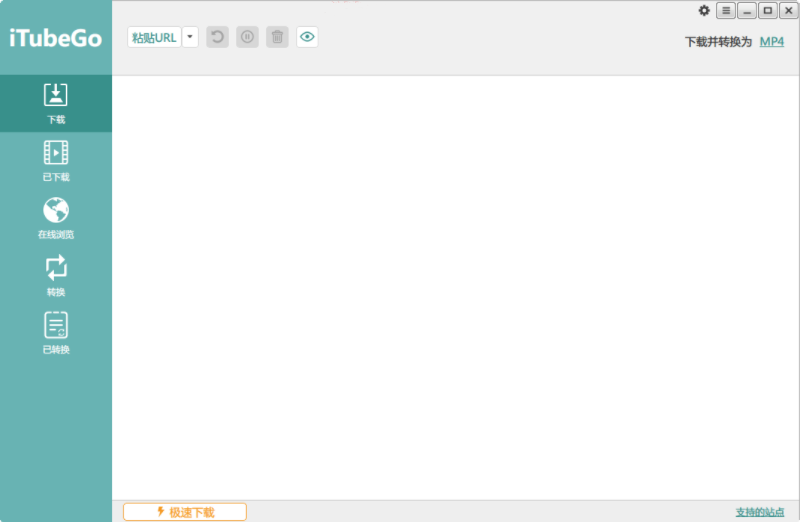Click the pause all downloads icon

click(247, 37)
